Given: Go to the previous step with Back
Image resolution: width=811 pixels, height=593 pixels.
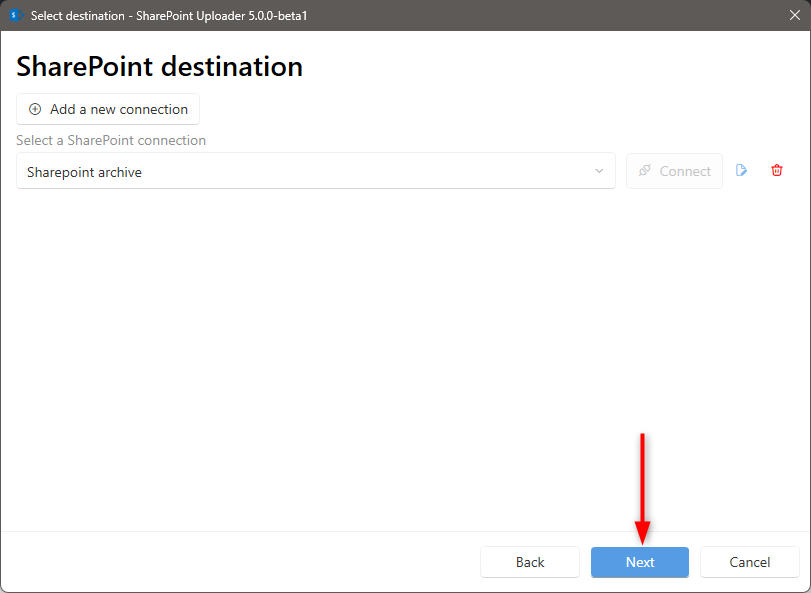Looking at the screenshot, I should [530, 562].
